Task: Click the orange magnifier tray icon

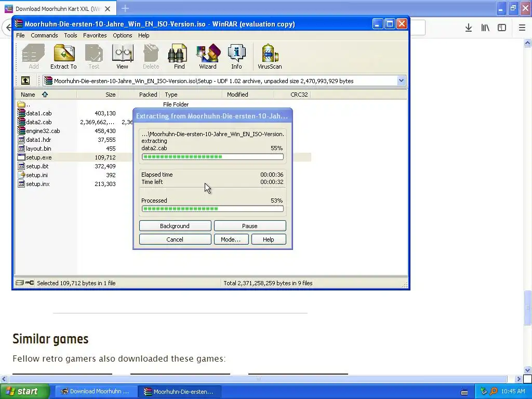Action: click(494, 392)
